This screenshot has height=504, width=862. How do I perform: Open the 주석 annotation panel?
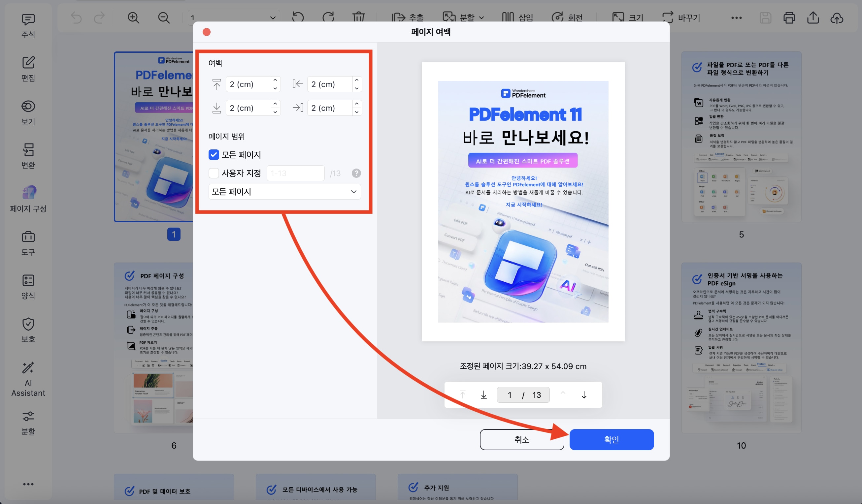pyautogui.click(x=28, y=26)
